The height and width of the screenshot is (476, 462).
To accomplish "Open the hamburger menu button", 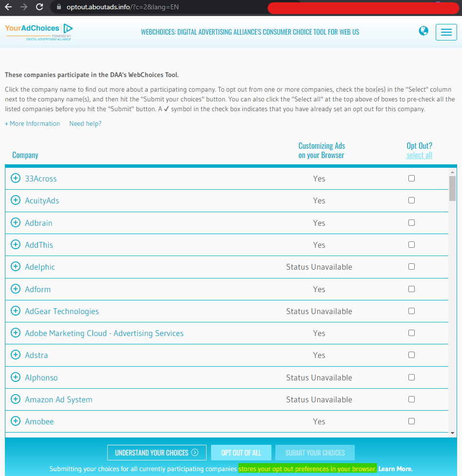I will 446,32.
